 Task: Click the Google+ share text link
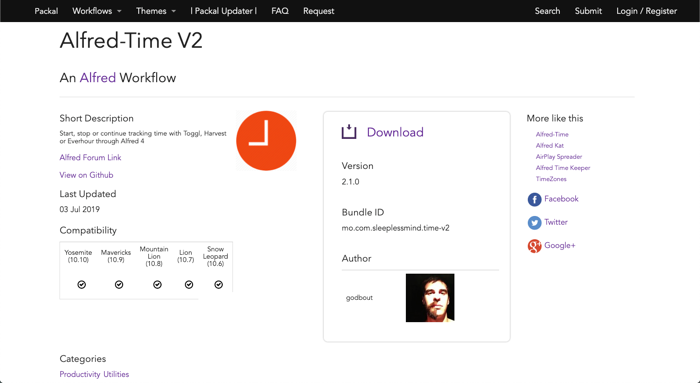coord(560,245)
